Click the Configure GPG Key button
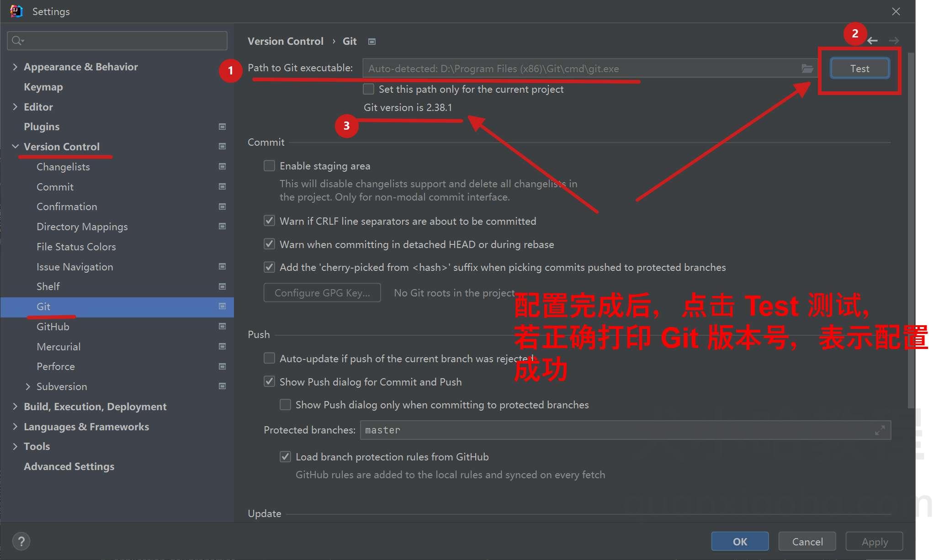The height and width of the screenshot is (560, 939). click(322, 292)
